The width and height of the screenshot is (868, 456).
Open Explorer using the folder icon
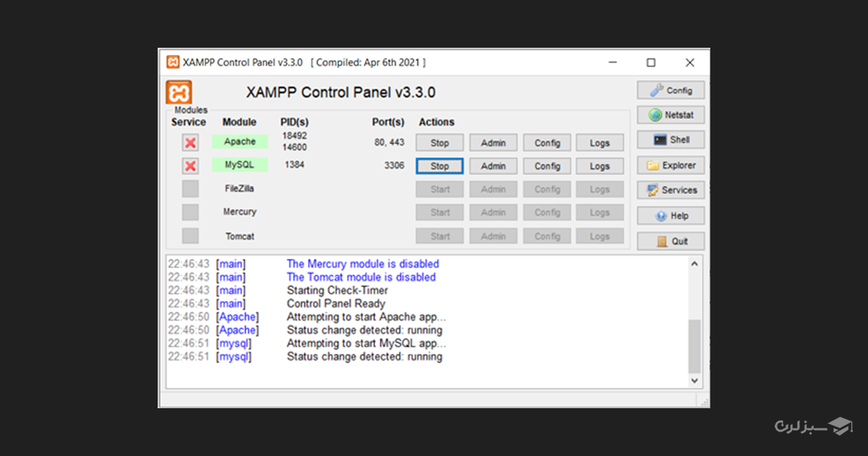point(671,164)
